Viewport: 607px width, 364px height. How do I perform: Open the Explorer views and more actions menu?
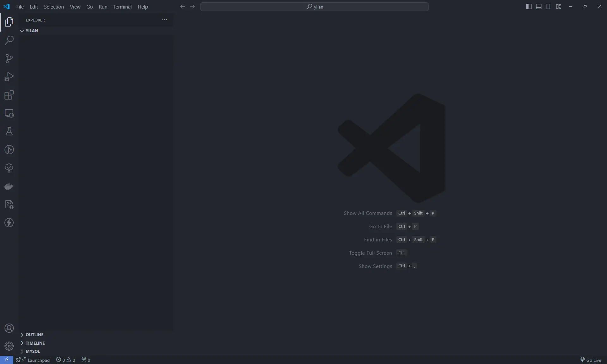tap(164, 20)
